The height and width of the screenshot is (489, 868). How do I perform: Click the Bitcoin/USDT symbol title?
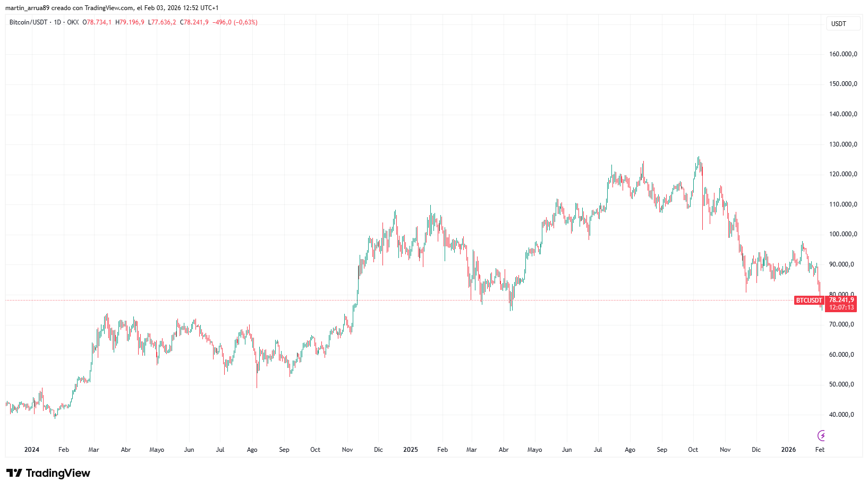click(28, 22)
